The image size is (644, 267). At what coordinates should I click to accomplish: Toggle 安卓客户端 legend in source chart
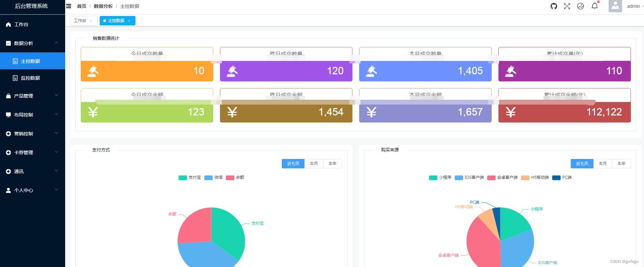coord(502,177)
